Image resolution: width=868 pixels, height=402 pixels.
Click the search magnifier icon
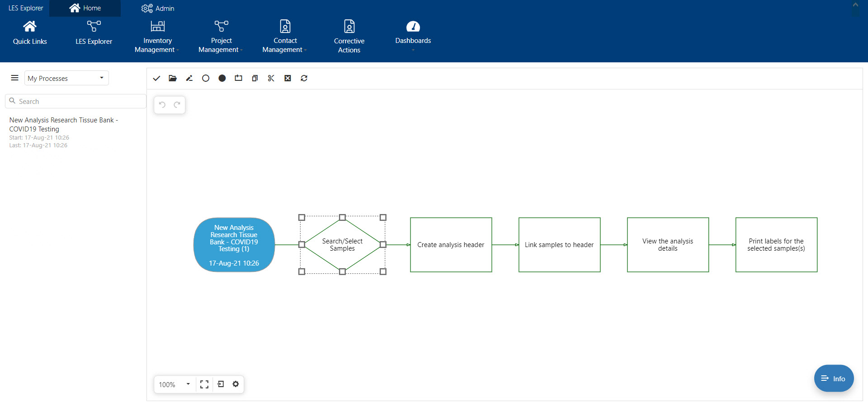(13, 101)
